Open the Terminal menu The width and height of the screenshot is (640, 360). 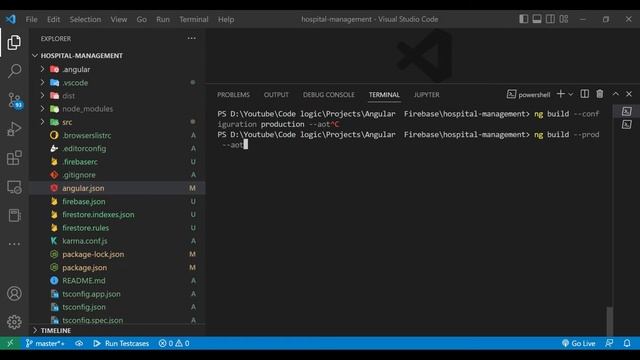194,19
